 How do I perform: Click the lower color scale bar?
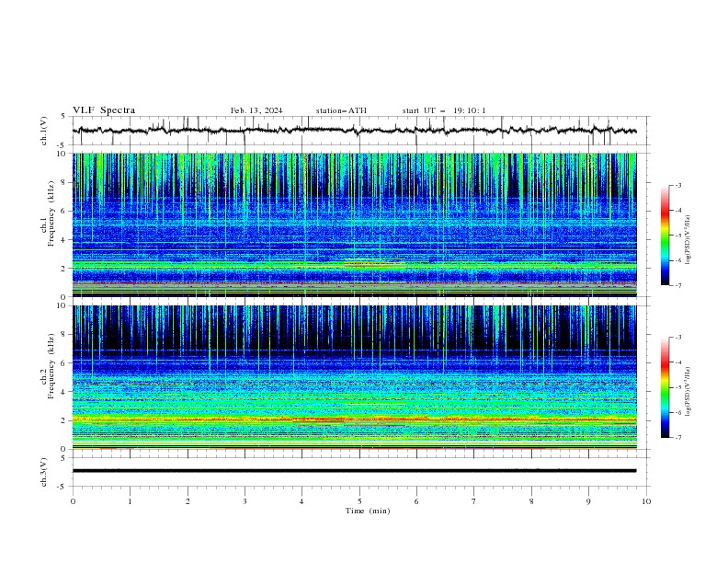pos(665,387)
